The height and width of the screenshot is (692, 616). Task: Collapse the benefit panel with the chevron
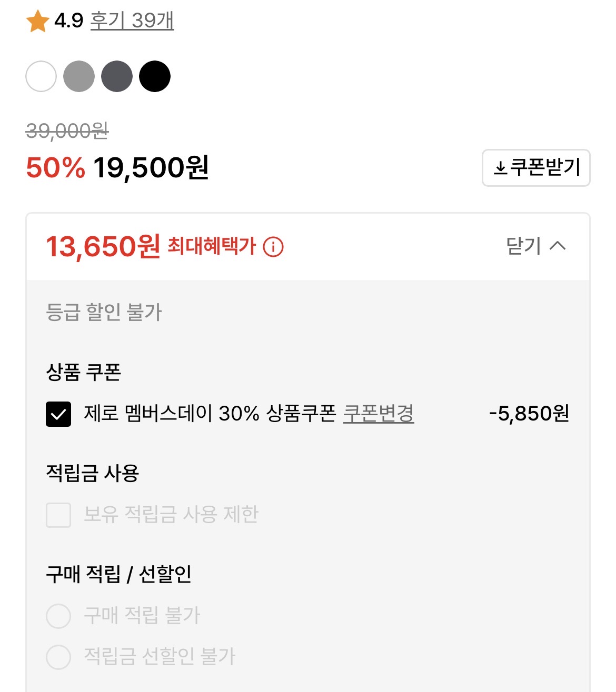(x=558, y=246)
